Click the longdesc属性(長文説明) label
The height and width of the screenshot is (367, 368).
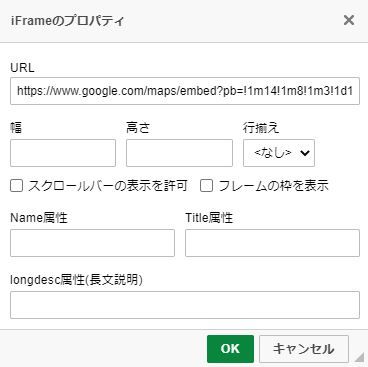(76, 280)
